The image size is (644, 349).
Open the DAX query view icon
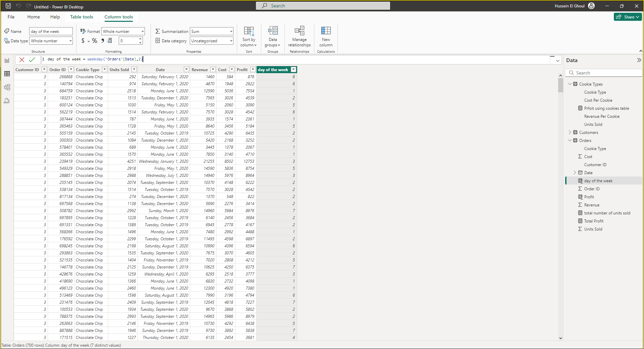pos(7,101)
